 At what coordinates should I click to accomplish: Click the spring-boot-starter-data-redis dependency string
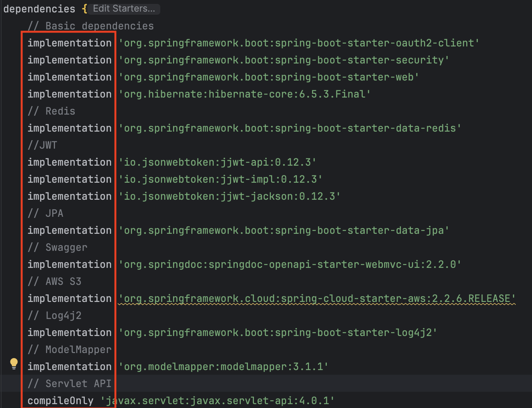[290, 128]
